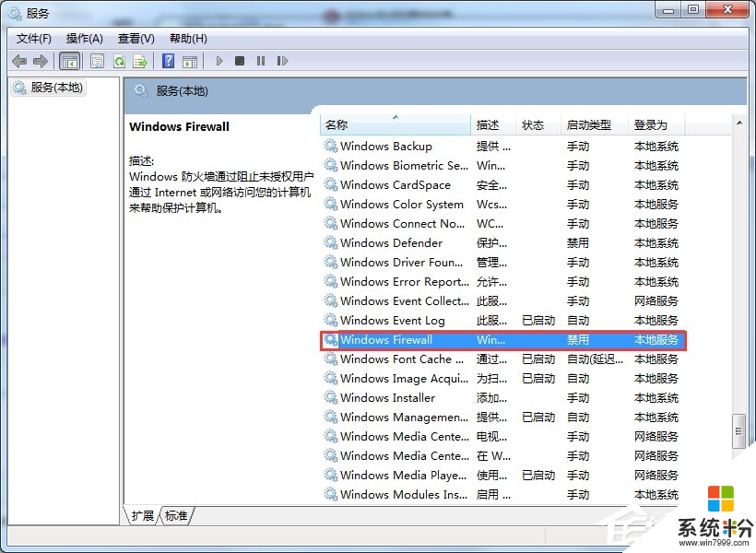Click the gear icon of Windows Backup

pyautogui.click(x=331, y=146)
